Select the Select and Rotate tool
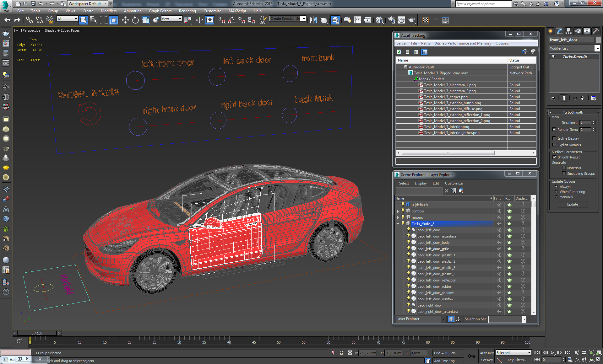Image resolution: width=603 pixels, height=364 pixels. point(135,20)
